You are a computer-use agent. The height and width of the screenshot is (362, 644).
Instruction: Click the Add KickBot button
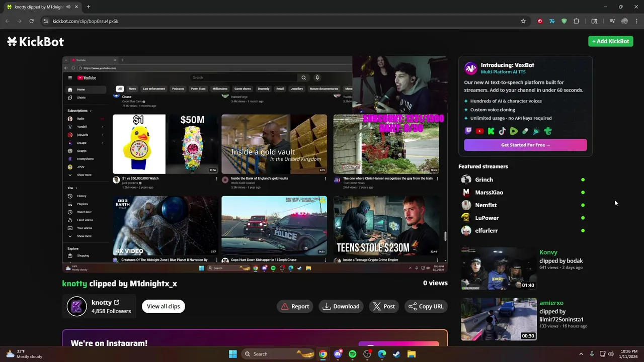tap(611, 41)
